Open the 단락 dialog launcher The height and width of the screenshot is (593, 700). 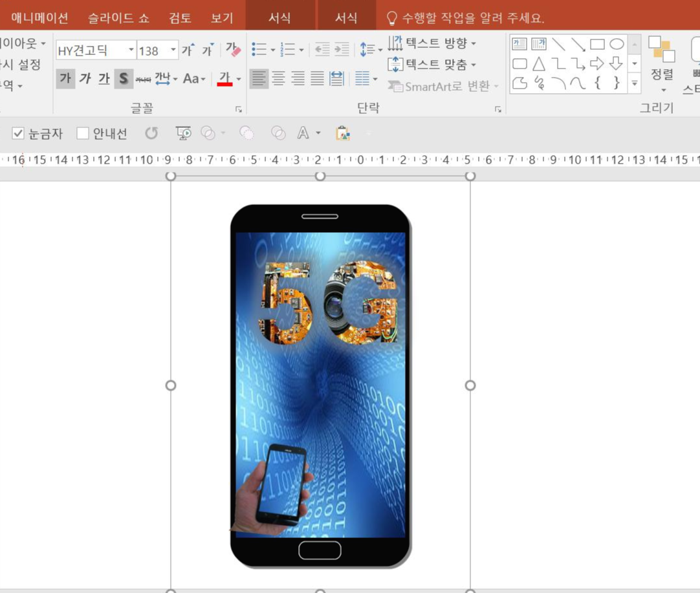[498, 109]
